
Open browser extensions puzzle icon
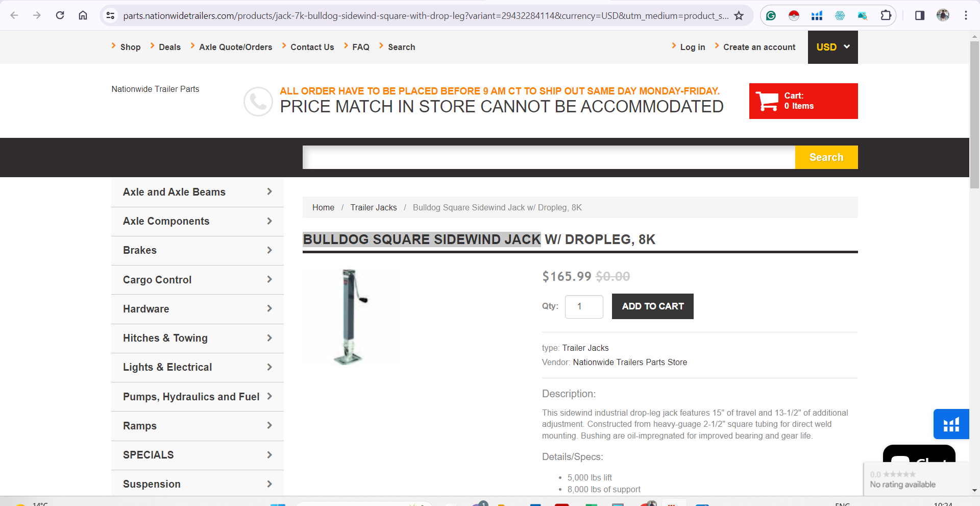(x=886, y=16)
